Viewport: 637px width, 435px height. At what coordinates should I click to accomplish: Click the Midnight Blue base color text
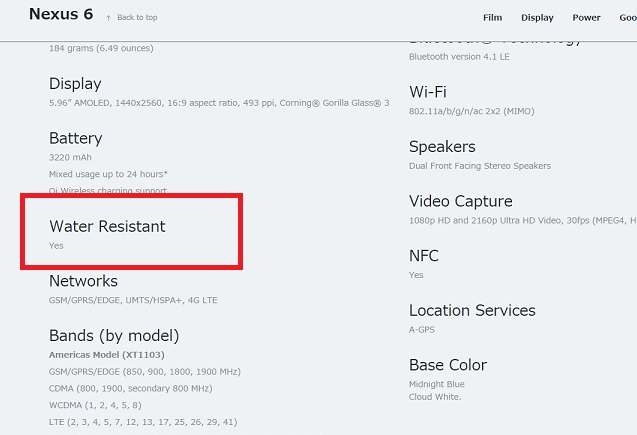pyautogui.click(x=436, y=385)
